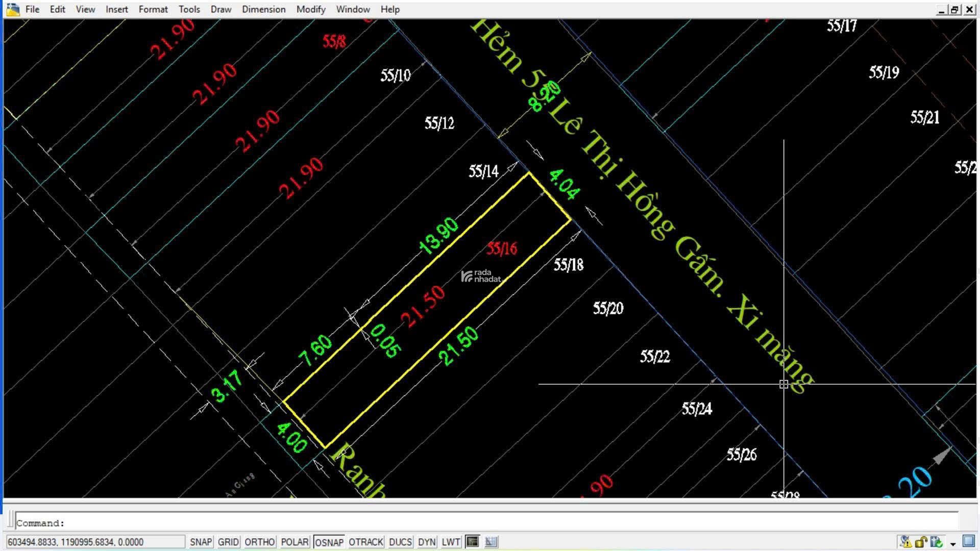Enable SNAP mode in the status bar
This screenshot has width=980, height=551.
point(200,542)
